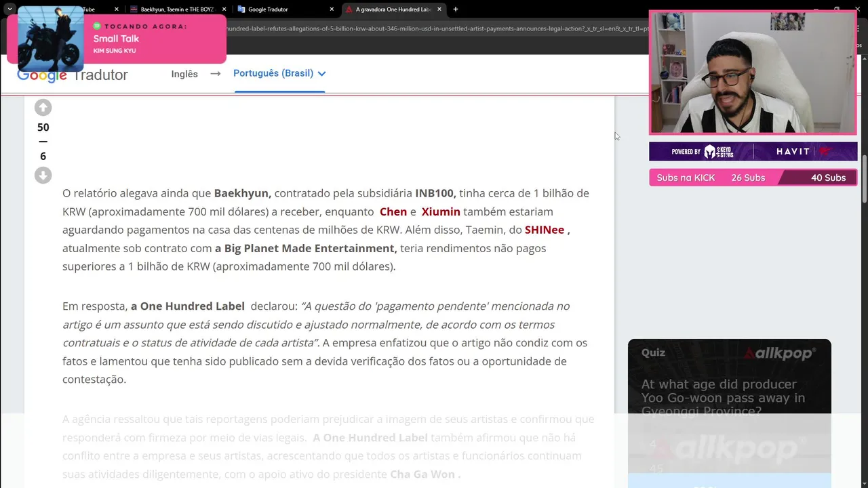Close the YouTube tab
Image resolution: width=868 pixels, height=488 pixels.
pyautogui.click(x=117, y=9)
